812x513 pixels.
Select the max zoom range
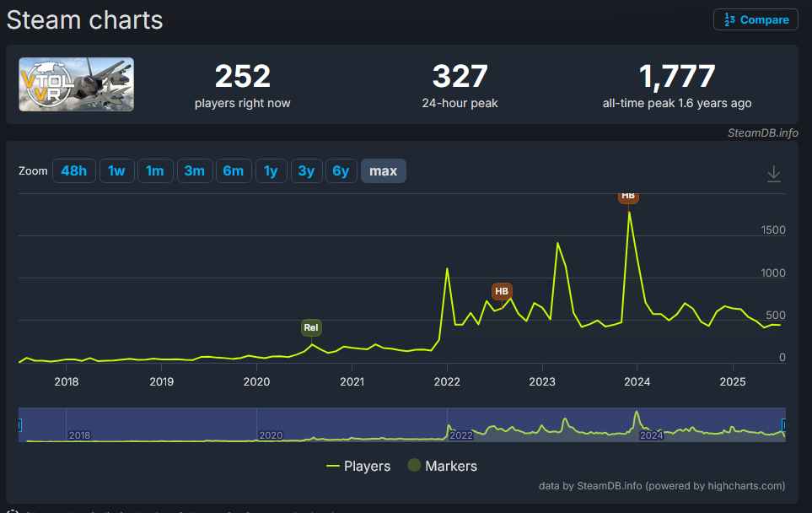[x=383, y=171]
